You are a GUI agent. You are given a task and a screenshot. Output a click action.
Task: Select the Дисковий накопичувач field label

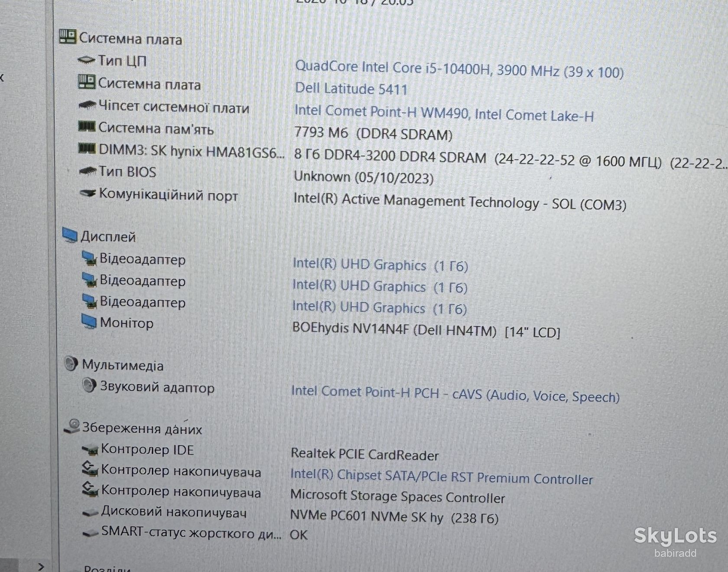[x=174, y=512]
